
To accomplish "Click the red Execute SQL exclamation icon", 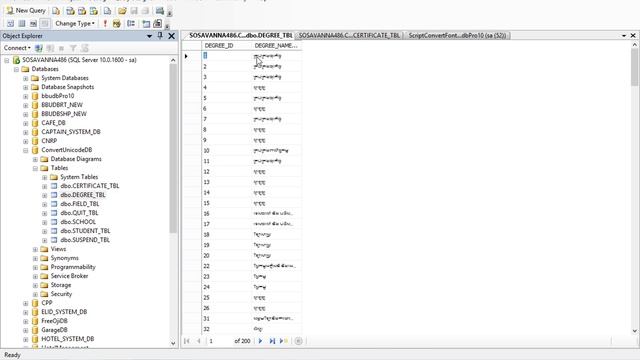I will pyautogui.click(x=105, y=24).
